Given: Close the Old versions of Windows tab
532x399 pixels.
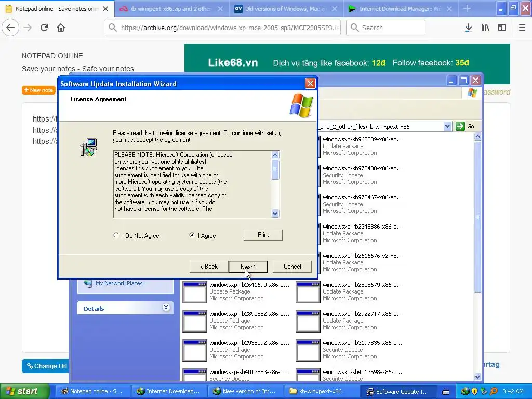Looking at the screenshot, I should click(335, 9).
